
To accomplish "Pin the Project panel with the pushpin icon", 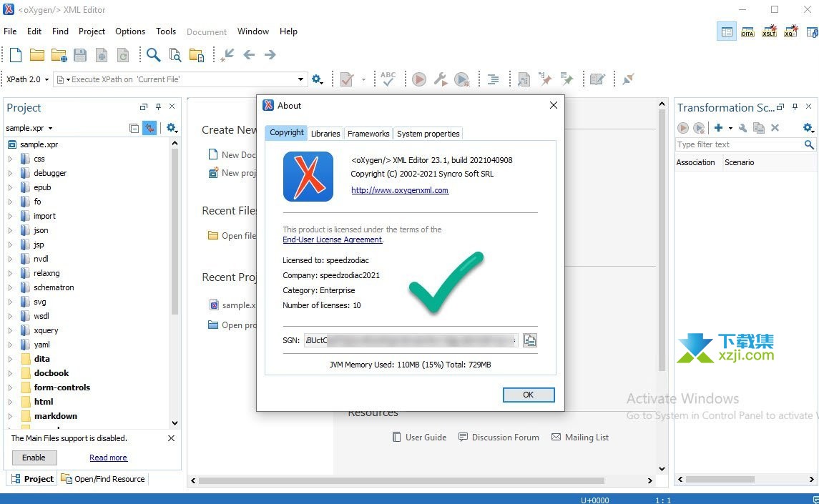I will 158,107.
